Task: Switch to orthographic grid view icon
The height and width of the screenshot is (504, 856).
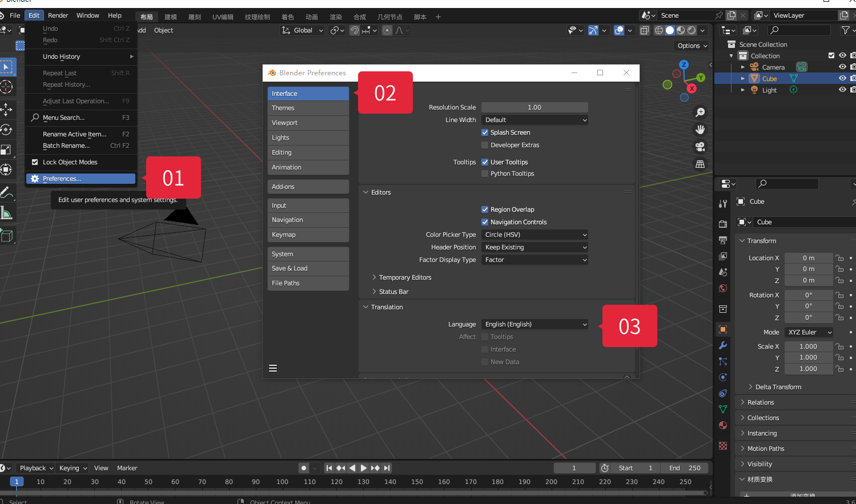Action: (700, 164)
